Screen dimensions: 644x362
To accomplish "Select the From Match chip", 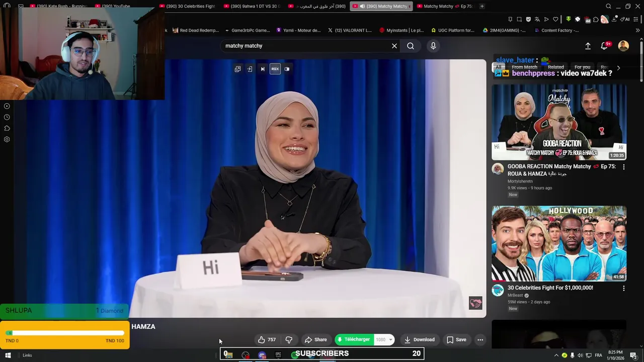I will click(x=524, y=67).
